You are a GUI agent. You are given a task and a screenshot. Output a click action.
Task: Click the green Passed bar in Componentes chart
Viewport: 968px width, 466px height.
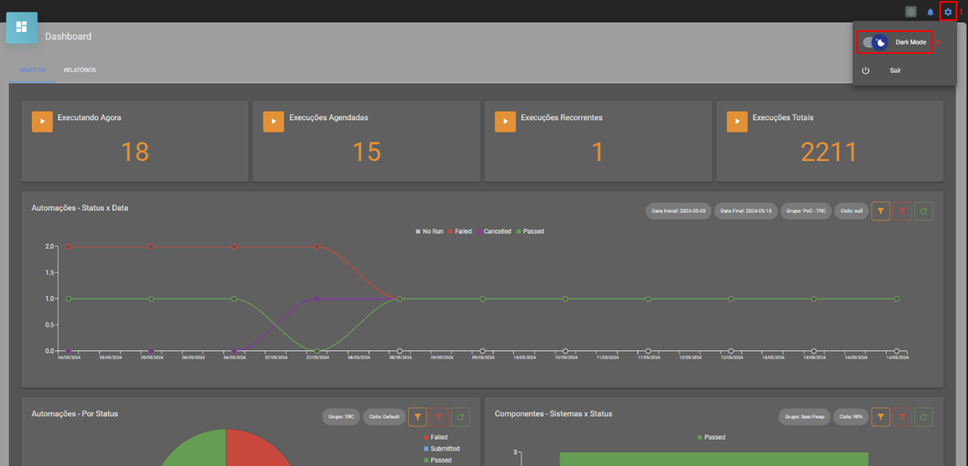(x=714, y=459)
